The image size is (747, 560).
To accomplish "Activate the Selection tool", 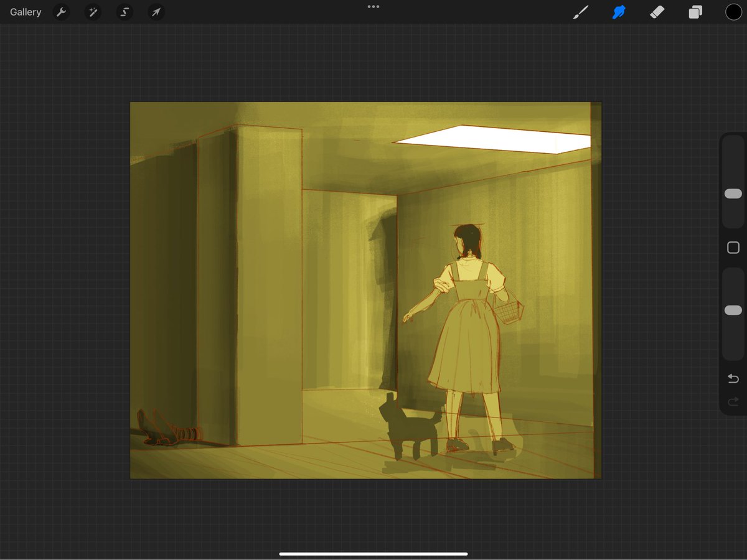I will tap(125, 12).
